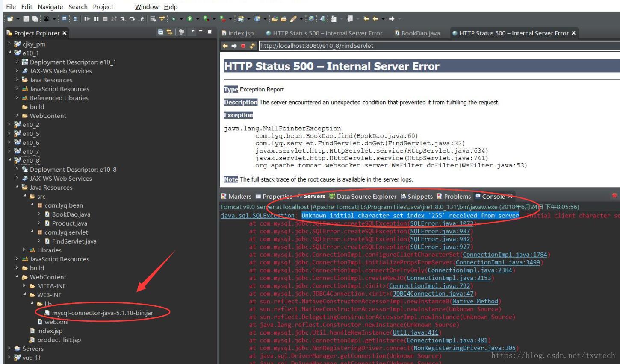This screenshot has width=620, height=364.
Task: Open the File menu
Action: 11,6
